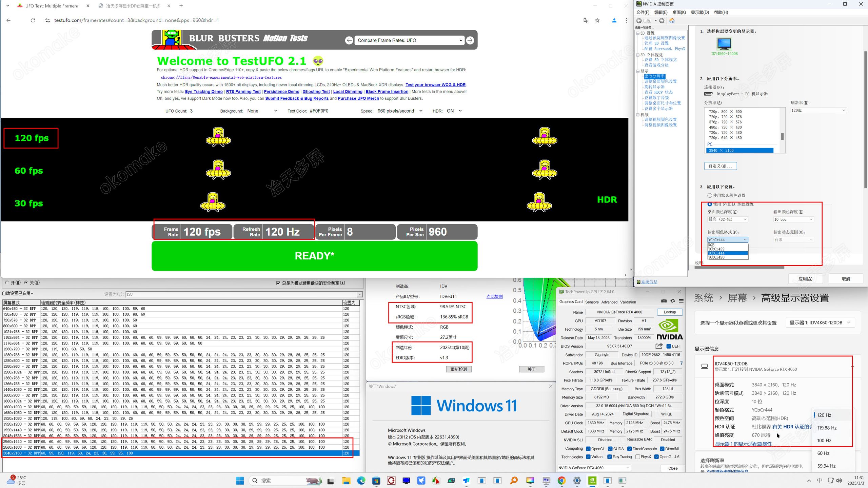Click the NVIDIA taskbar icon
Image resolution: width=868 pixels, height=488 pixels.
(x=592, y=481)
